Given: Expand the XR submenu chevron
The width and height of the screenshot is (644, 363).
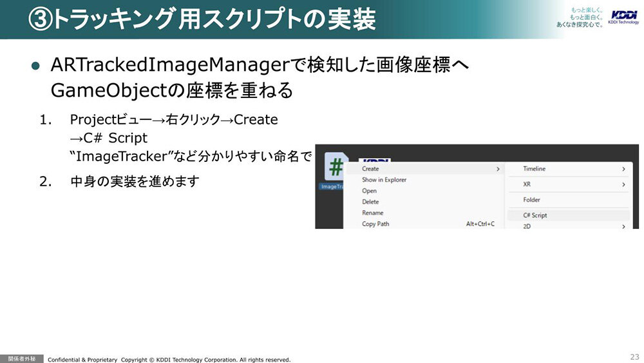Looking at the screenshot, I should click(x=623, y=184).
